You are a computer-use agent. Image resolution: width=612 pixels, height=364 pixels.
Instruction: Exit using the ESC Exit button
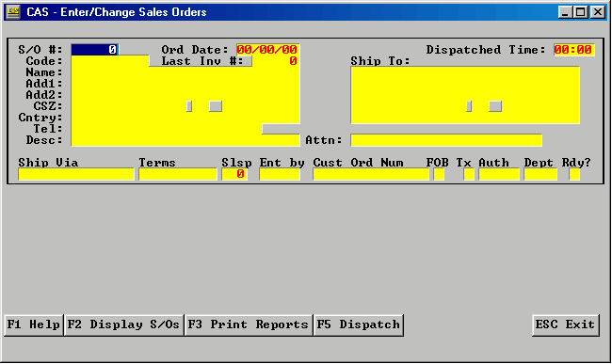tap(565, 324)
